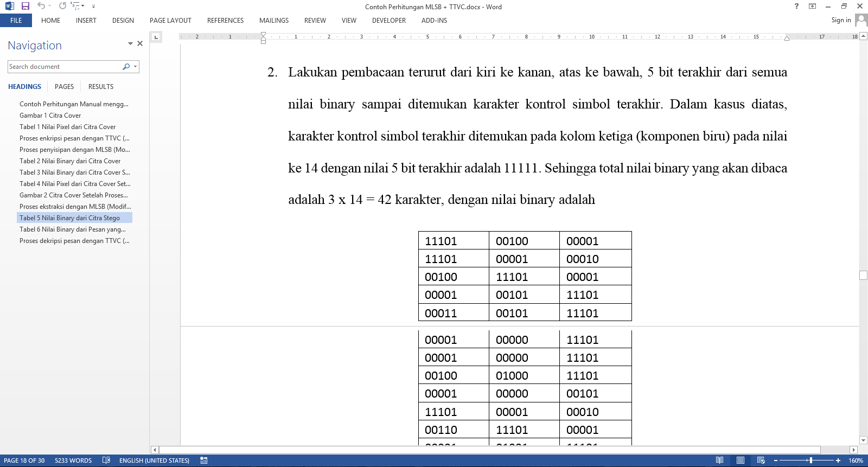Toggle Print Layout view button
This screenshot has width=868, height=467.
(740, 460)
